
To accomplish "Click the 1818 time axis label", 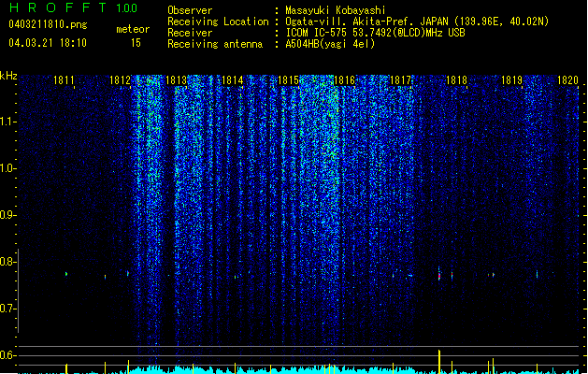I will (456, 80).
